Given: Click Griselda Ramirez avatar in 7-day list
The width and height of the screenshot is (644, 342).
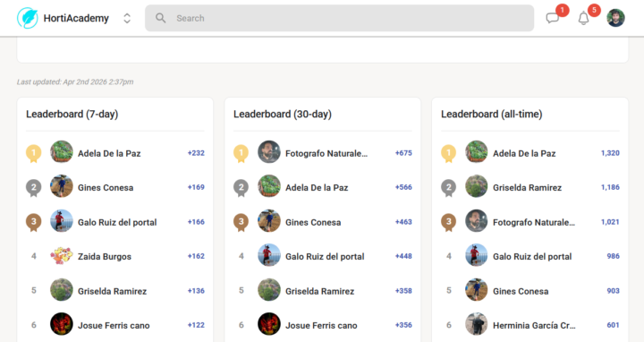Looking at the screenshot, I should pos(62,290).
